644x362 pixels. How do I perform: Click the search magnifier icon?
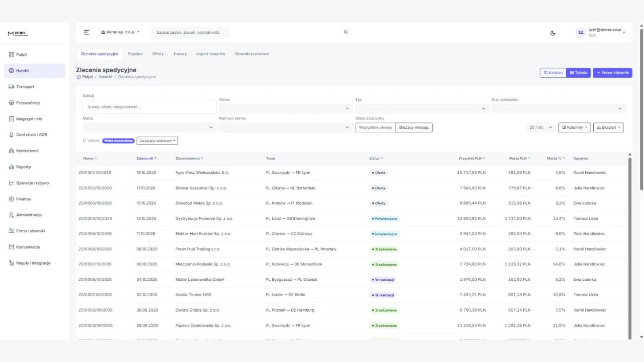345,32
